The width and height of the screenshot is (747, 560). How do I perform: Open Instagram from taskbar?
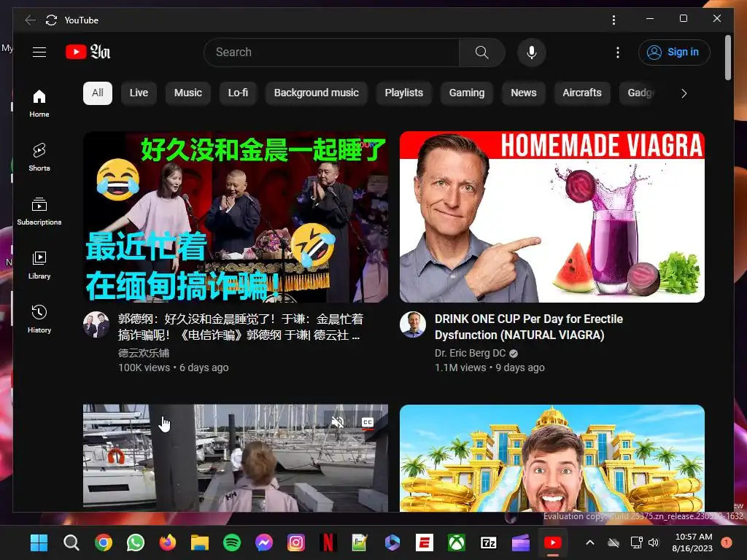point(296,542)
